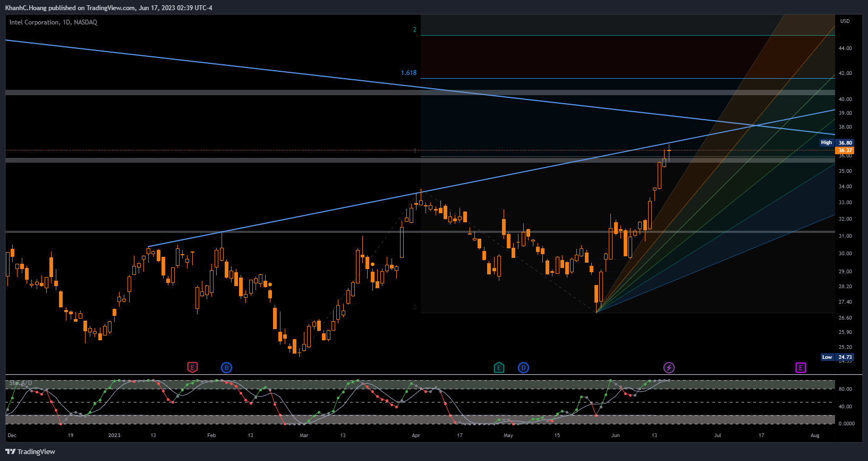Click the purple lightning event marker in June

pos(669,367)
